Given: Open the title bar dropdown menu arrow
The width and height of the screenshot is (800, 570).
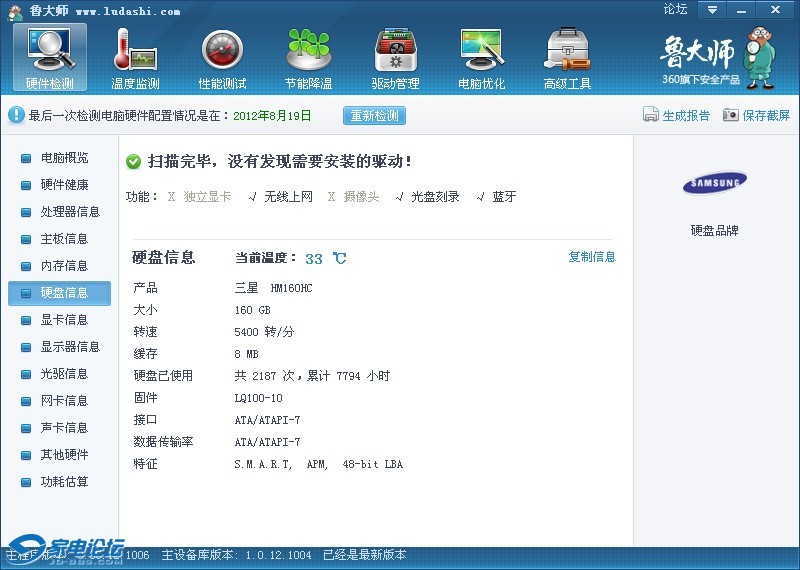Looking at the screenshot, I should (712, 10).
